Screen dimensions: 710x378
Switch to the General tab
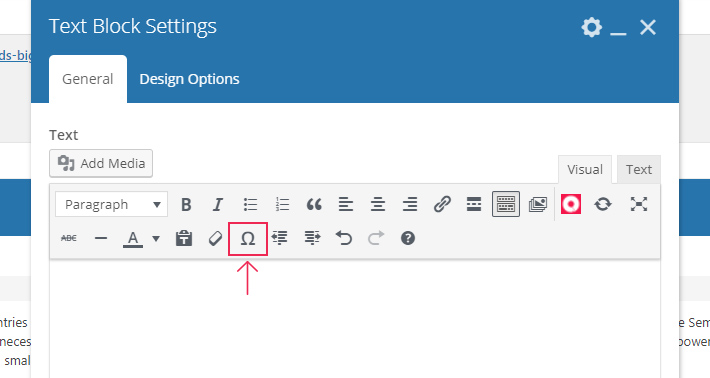[x=88, y=79]
